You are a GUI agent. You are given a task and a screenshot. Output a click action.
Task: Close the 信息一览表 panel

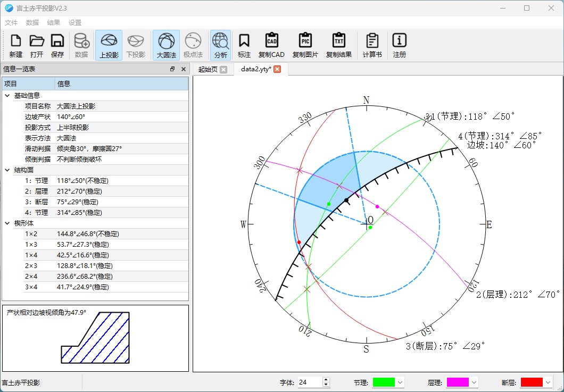184,69
